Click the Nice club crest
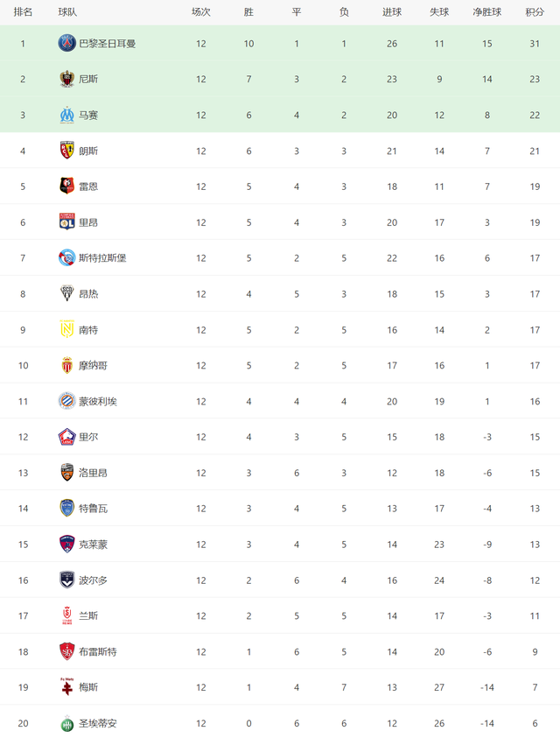Viewport: 560px width, 738px height. pos(66,79)
